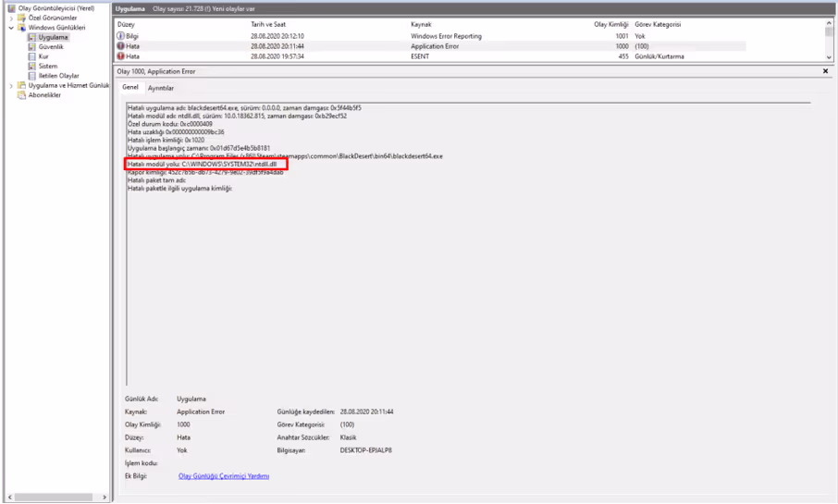Open the Güvenlik log
Screen dimensions: 838x504
(51, 47)
